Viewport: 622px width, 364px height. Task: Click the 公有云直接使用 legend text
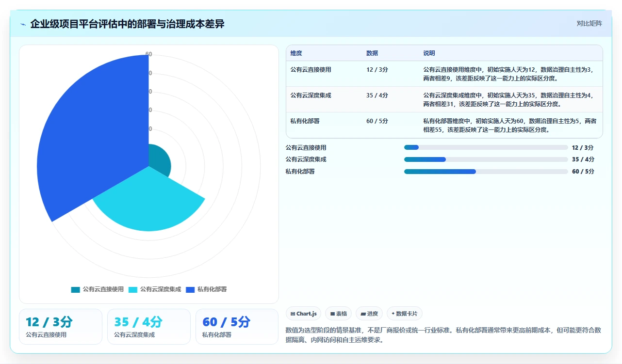[103, 289]
